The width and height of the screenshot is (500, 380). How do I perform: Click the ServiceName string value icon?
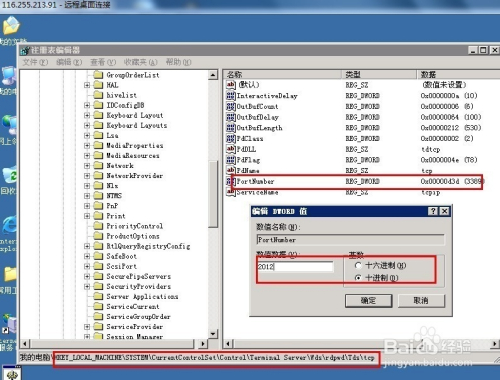[x=231, y=192]
